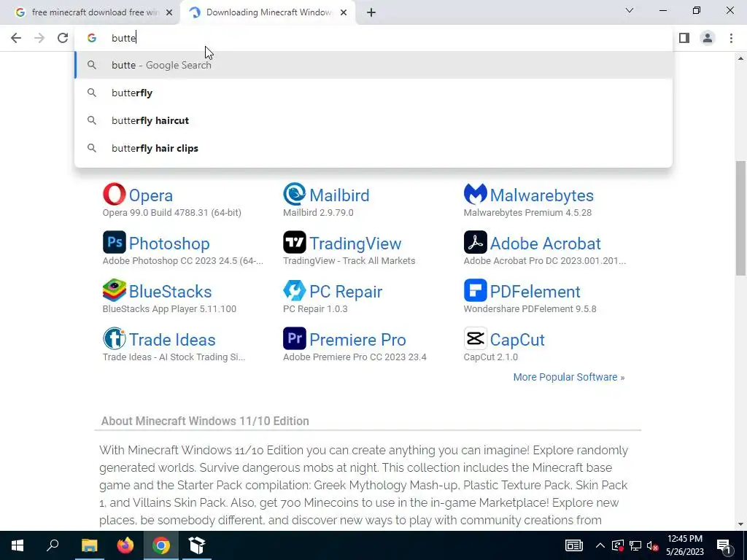Click the browser forward arrow
The width and height of the screenshot is (747, 560).
(x=39, y=38)
